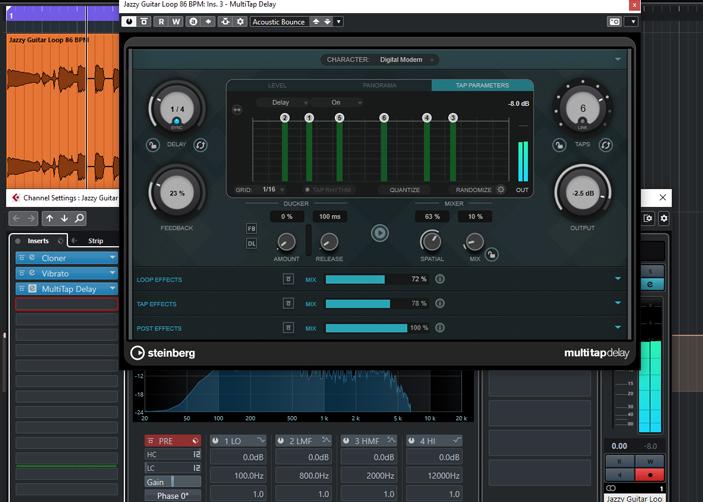The height and width of the screenshot is (502, 703).
Task: Click the tap preview play button
Action: click(380, 233)
